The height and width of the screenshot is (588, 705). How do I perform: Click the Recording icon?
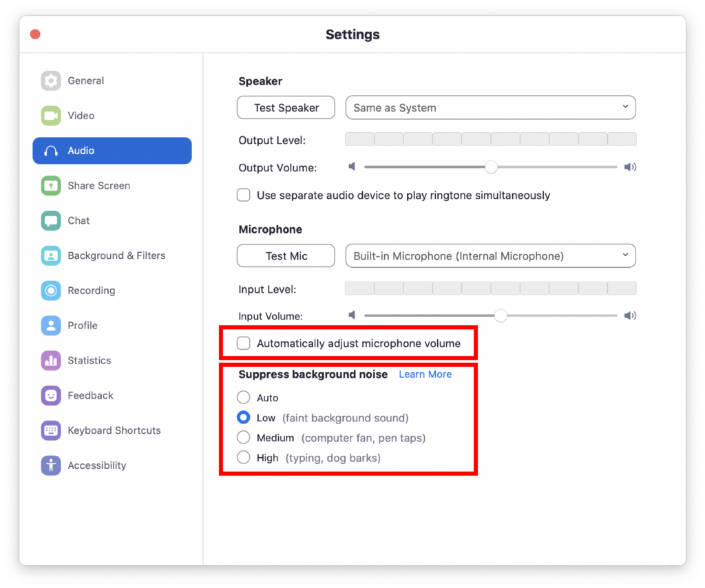click(x=51, y=291)
